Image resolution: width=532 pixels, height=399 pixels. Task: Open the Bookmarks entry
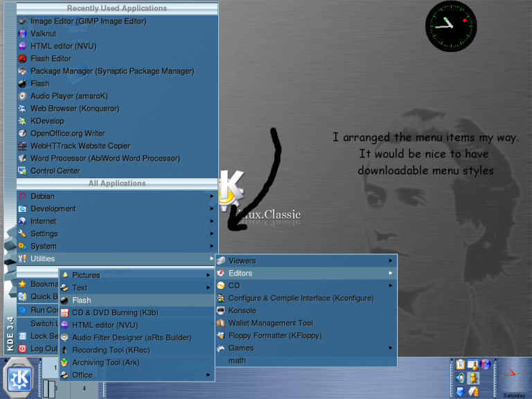coord(38,284)
